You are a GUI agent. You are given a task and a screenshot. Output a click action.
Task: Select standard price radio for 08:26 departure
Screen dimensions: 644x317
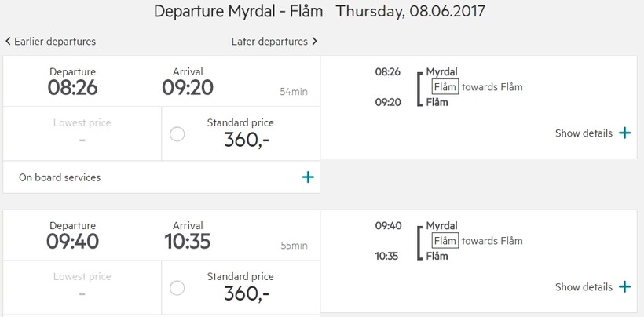pos(177,133)
